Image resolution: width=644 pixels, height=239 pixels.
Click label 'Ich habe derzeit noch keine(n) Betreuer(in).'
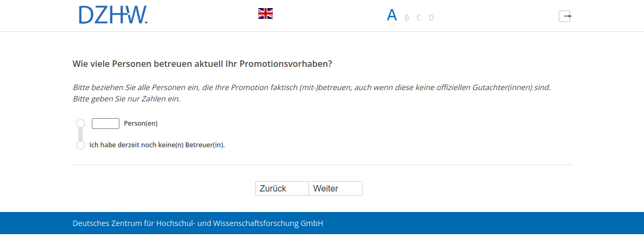(157, 145)
